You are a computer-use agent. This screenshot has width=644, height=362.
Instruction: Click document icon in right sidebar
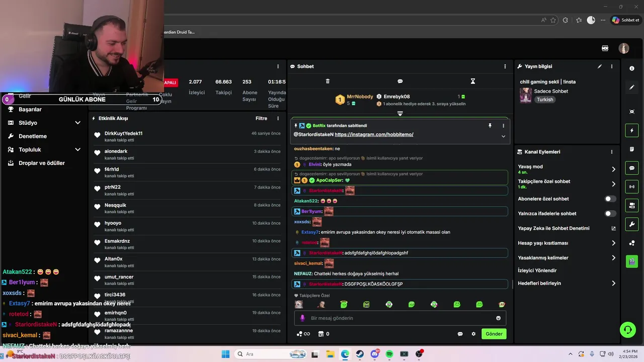coord(632,149)
